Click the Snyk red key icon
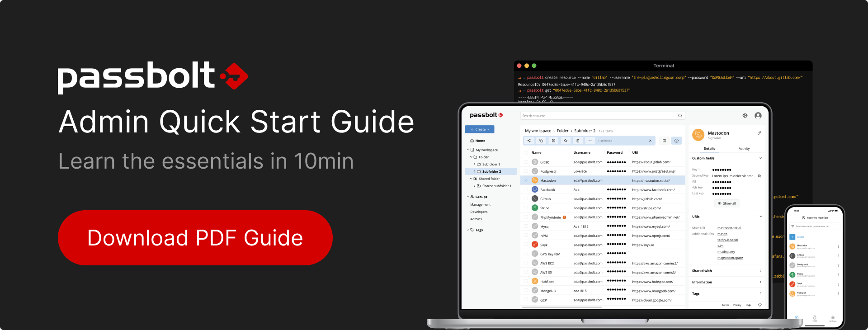 pos(535,245)
